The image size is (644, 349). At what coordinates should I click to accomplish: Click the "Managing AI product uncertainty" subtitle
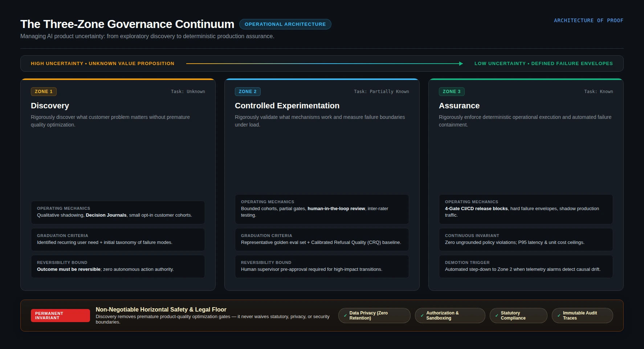pos(147,36)
